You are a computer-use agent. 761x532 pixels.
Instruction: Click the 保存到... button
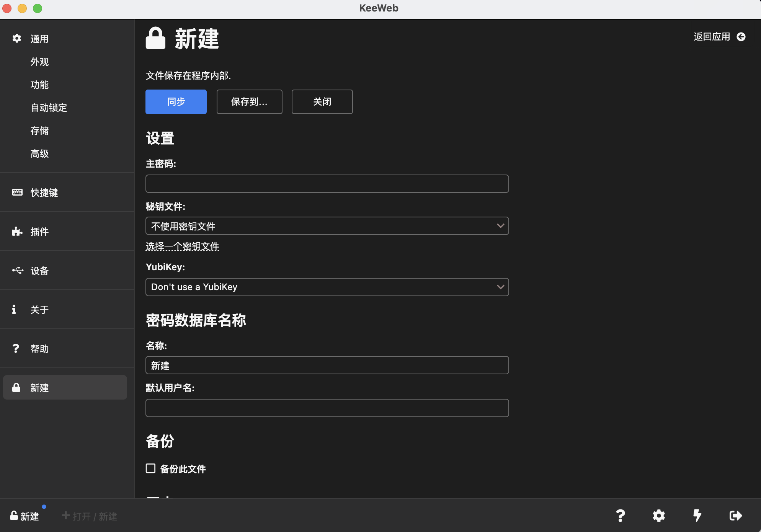pos(249,102)
